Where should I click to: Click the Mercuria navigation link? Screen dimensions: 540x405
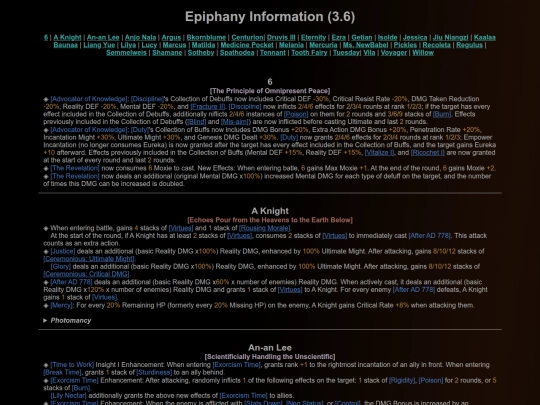click(323, 45)
